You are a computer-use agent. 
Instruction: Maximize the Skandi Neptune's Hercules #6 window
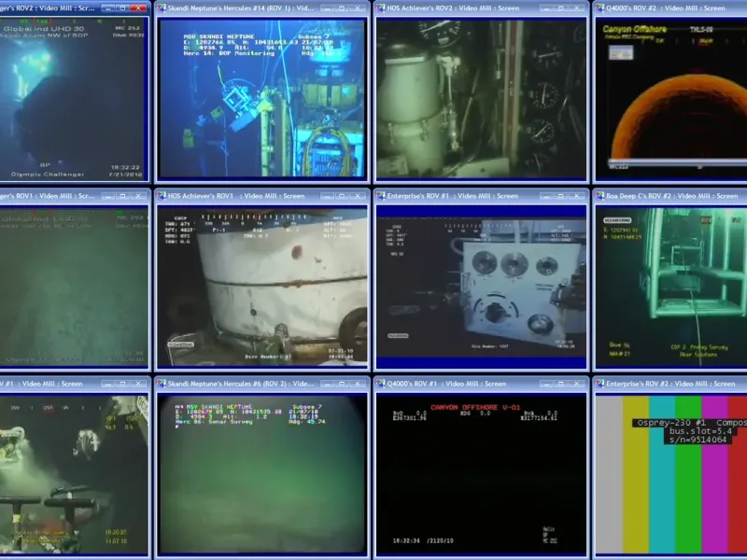(x=342, y=384)
